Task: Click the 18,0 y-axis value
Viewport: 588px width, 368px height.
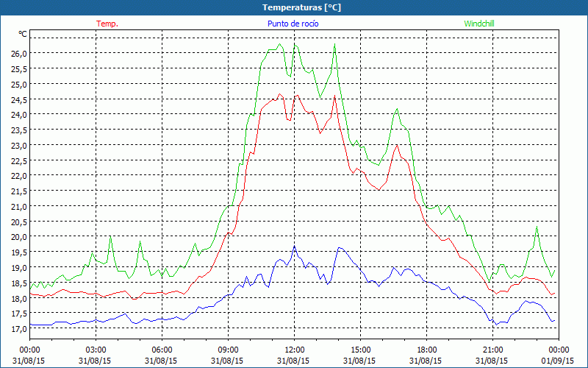Action: point(19,299)
